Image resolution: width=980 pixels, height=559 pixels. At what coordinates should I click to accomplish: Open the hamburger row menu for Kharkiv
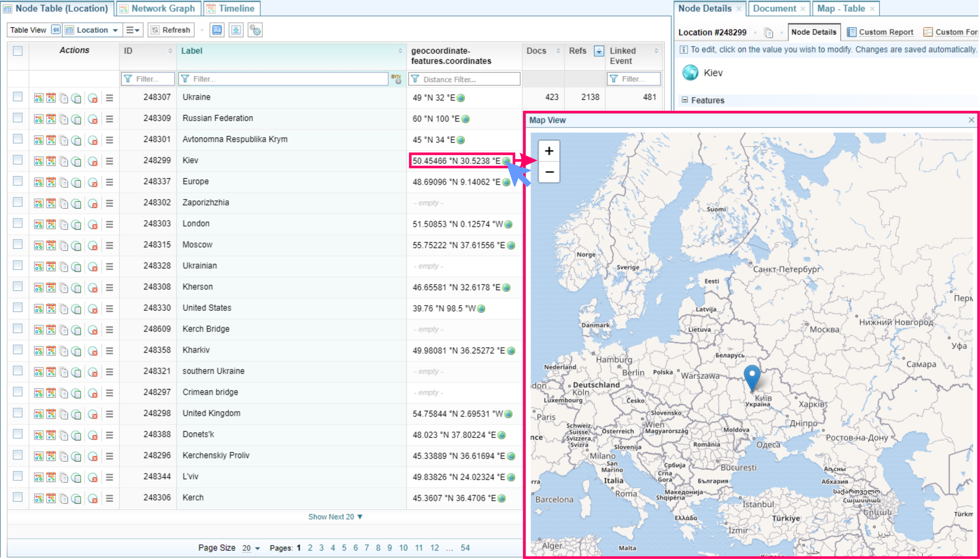pos(110,351)
